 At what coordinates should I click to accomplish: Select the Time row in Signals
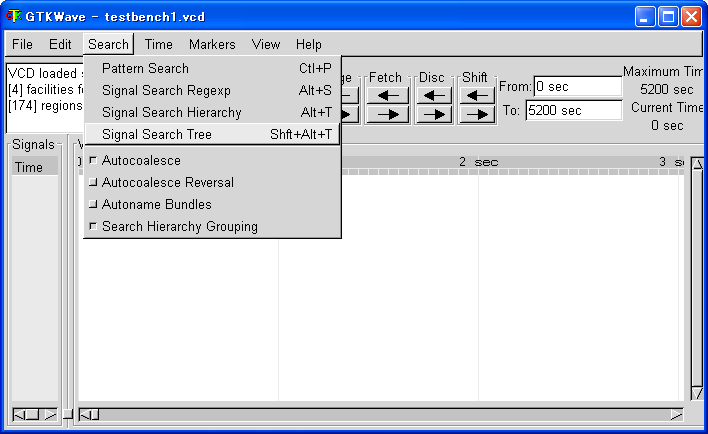(35, 167)
